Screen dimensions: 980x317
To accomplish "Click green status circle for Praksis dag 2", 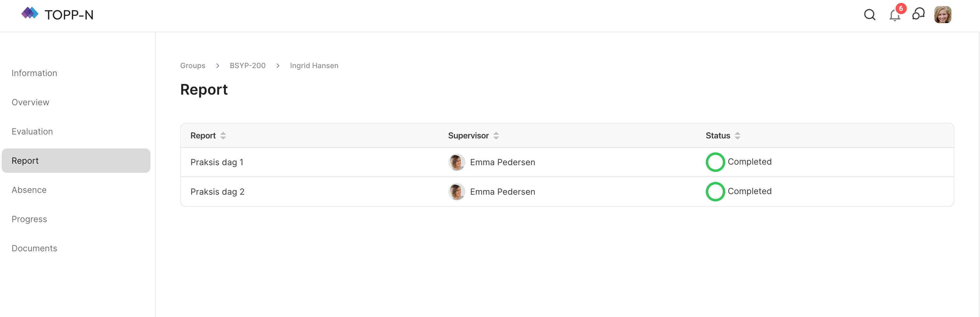I will pos(715,192).
